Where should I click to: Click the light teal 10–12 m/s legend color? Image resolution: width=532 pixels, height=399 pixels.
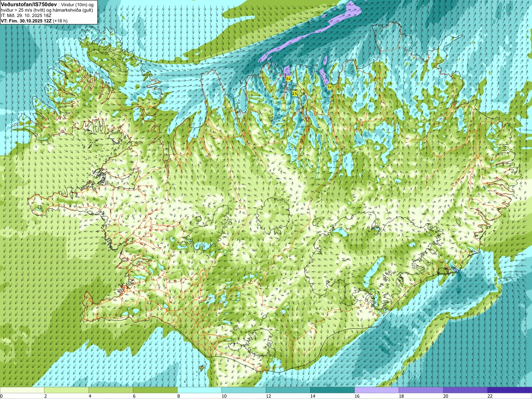pyautogui.click(x=244, y=390)
